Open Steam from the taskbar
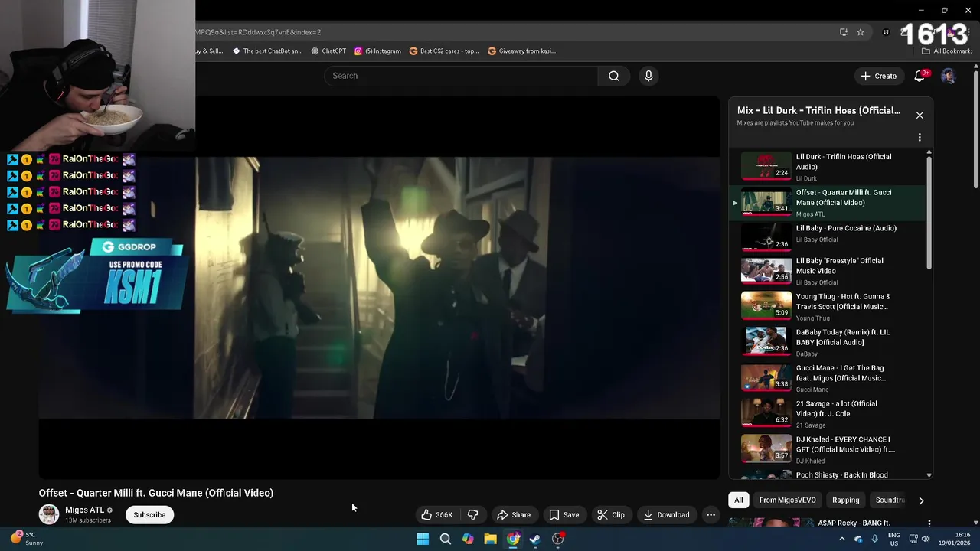Image resolution: width=980 pixels, height=551 pixels. (x=535, y=539)
